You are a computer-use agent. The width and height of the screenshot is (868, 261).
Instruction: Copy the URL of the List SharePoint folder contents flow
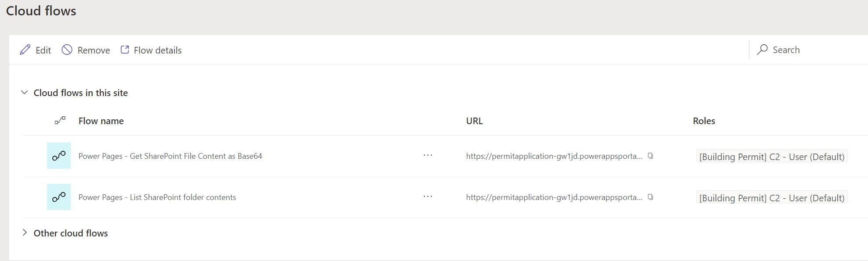click(x=650, y=197)
